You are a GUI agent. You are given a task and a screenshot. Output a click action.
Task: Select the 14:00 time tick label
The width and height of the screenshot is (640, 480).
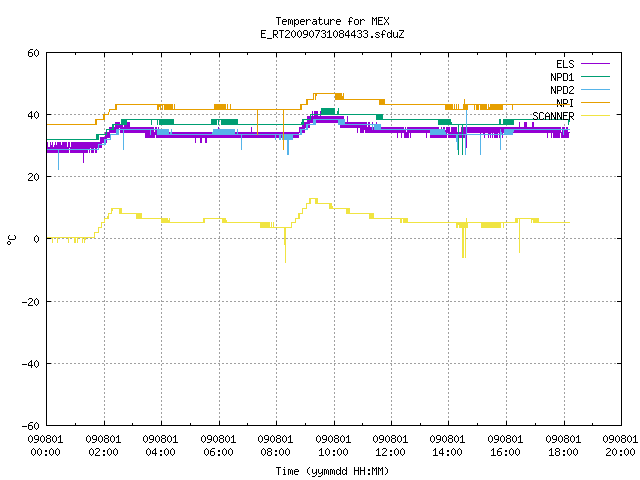(448, 452)
